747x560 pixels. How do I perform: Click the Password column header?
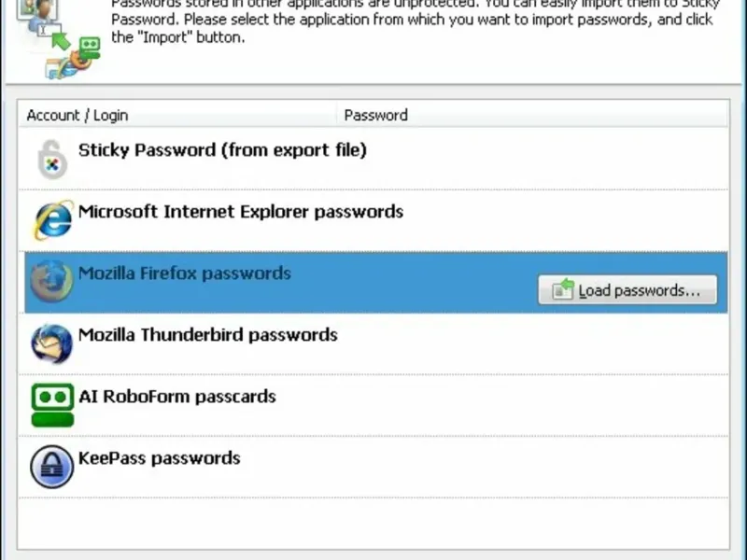(375, 116)
